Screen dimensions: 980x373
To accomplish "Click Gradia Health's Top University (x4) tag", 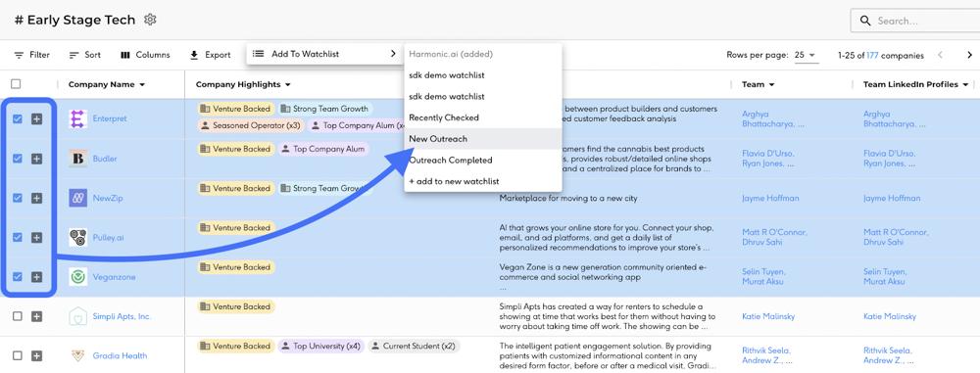I will tap(320, 346).
